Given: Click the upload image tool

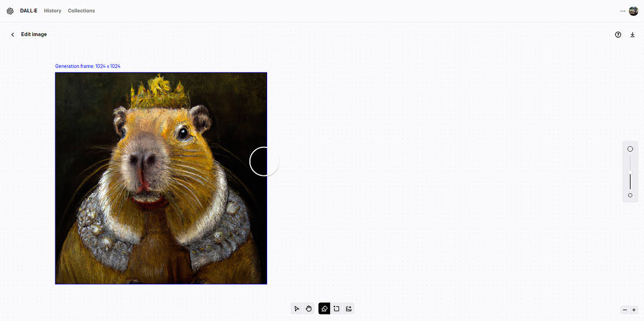Looking at the screenshot, I should point(349,309).
